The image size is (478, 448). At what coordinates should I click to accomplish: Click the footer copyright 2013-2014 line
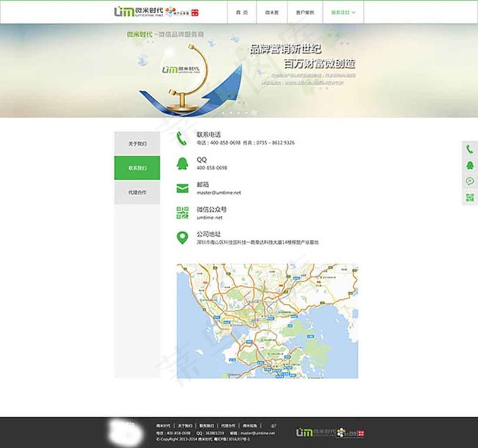pos(203,439)
